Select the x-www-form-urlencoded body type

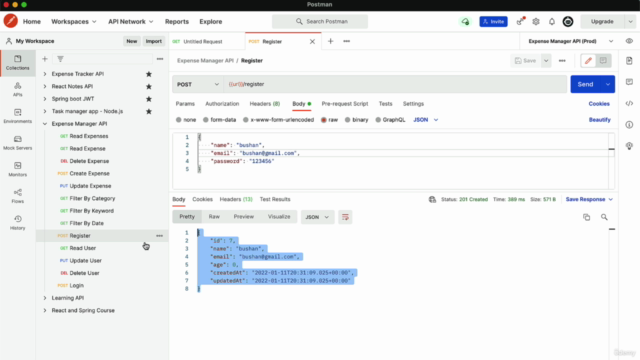tap(278, 120)
